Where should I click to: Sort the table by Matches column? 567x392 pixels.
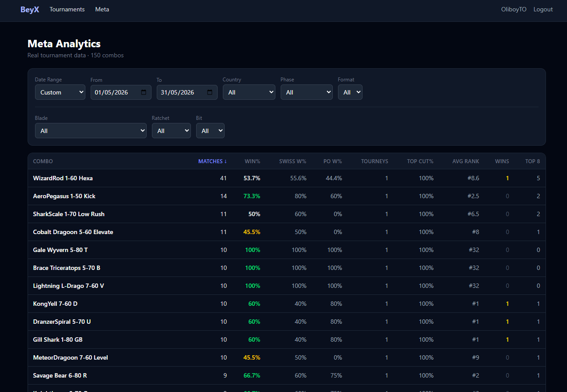(x=212, y=161)
